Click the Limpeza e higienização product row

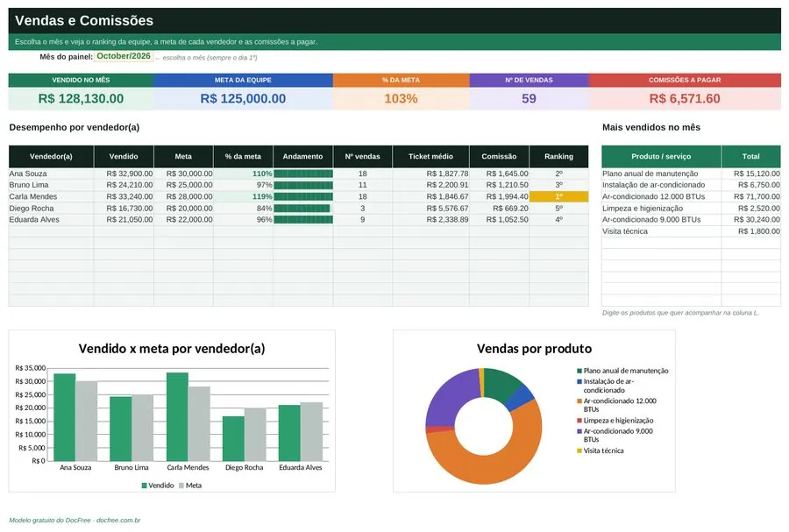point(691,209)
